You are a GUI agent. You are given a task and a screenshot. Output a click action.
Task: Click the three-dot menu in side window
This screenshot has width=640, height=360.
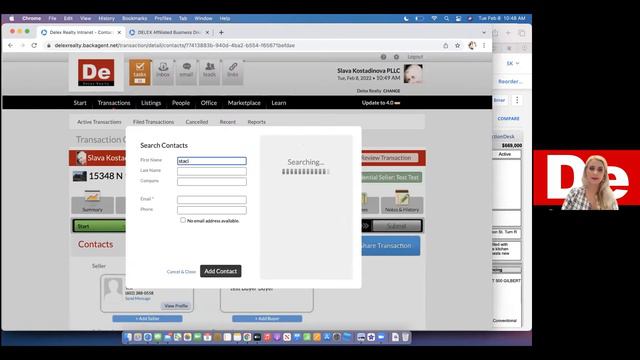(517, 100)
